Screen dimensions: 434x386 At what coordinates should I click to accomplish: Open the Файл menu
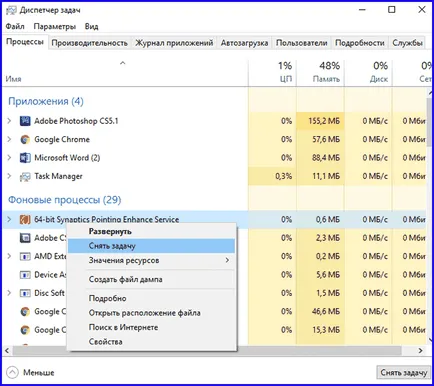pos(15,26)
